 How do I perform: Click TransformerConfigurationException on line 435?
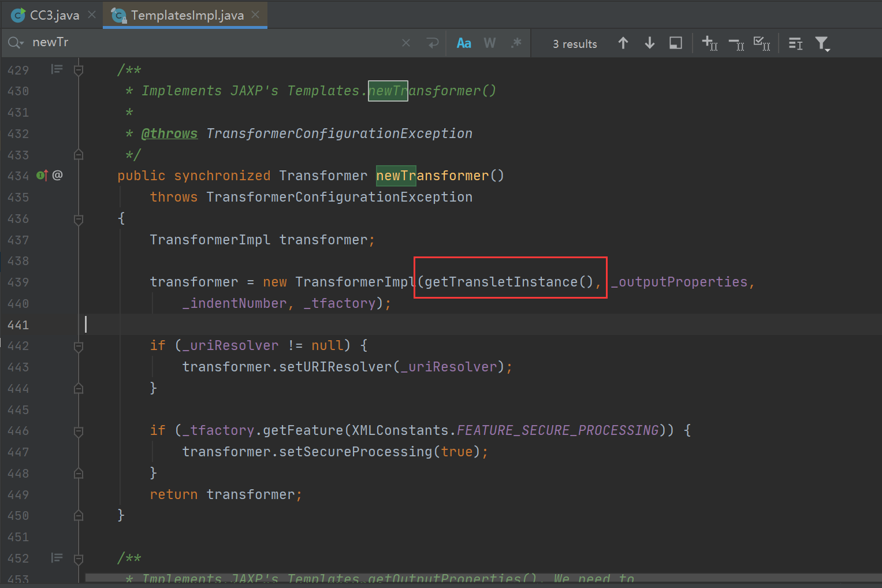pyautogui.click(x=339, y=197)
